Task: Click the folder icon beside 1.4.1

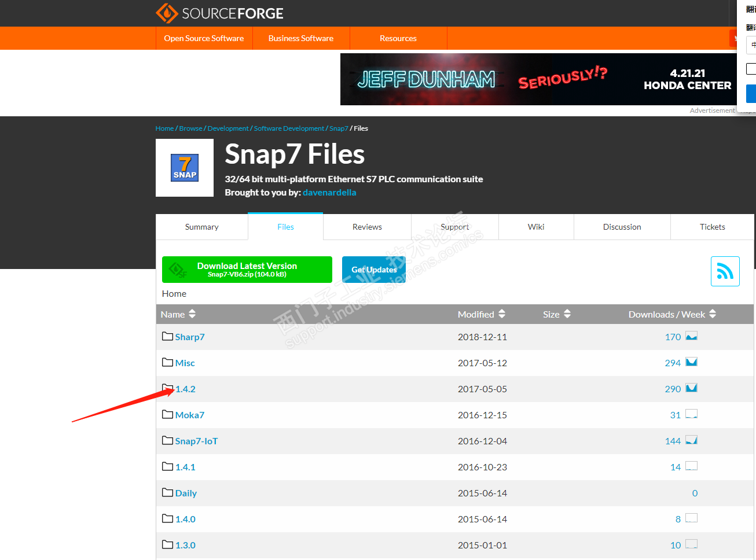Action: click(x=168, y=466)
